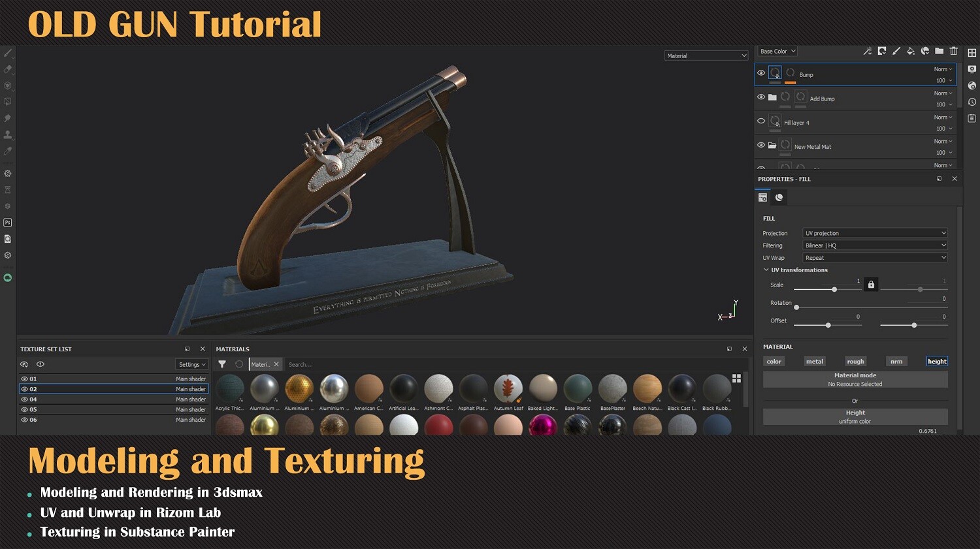This screenshot has height=549, width=980.
Task: Toggle the color channel button
Action: (774, 361)
